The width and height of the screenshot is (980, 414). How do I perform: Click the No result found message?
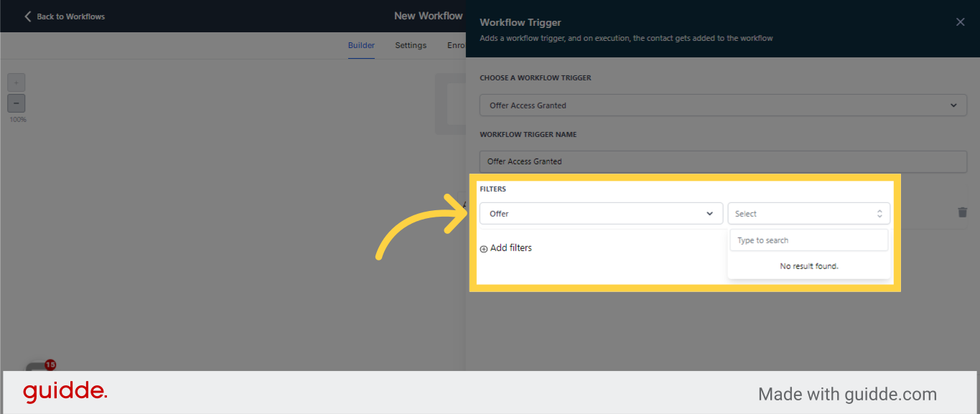[809, 266]
